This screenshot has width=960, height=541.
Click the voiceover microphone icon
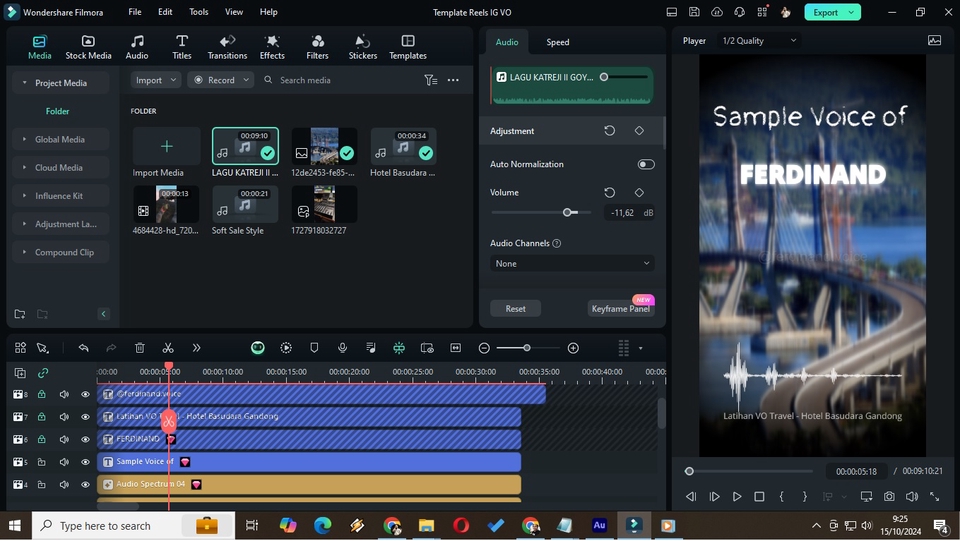pos(342,348)
